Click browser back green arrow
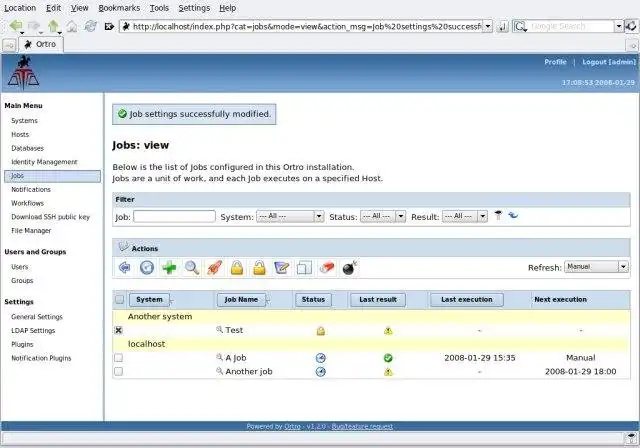 16,26
